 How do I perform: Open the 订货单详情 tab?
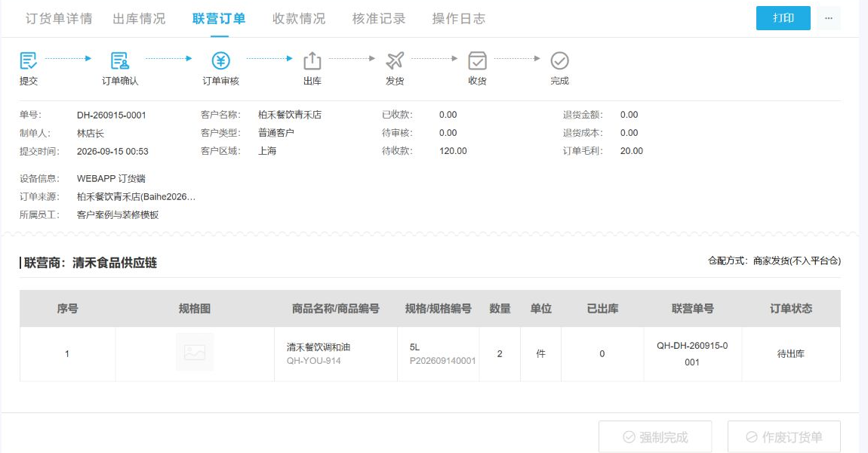point(59,18)
